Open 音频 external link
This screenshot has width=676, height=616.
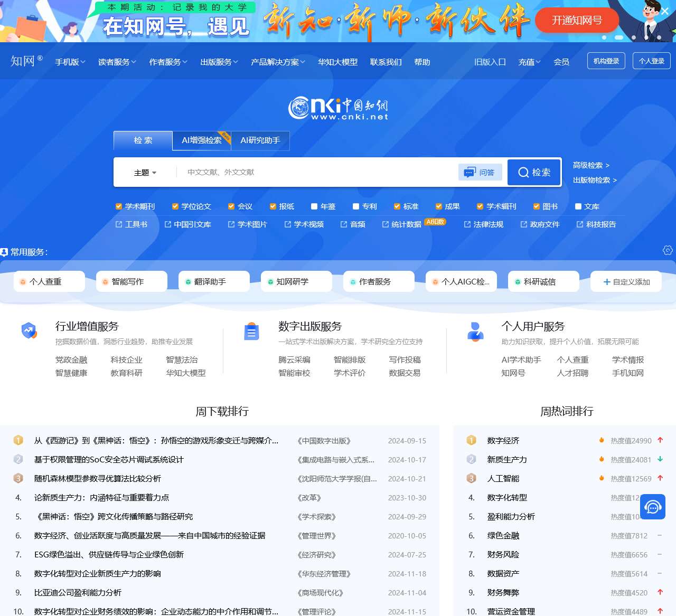[353, 224]
